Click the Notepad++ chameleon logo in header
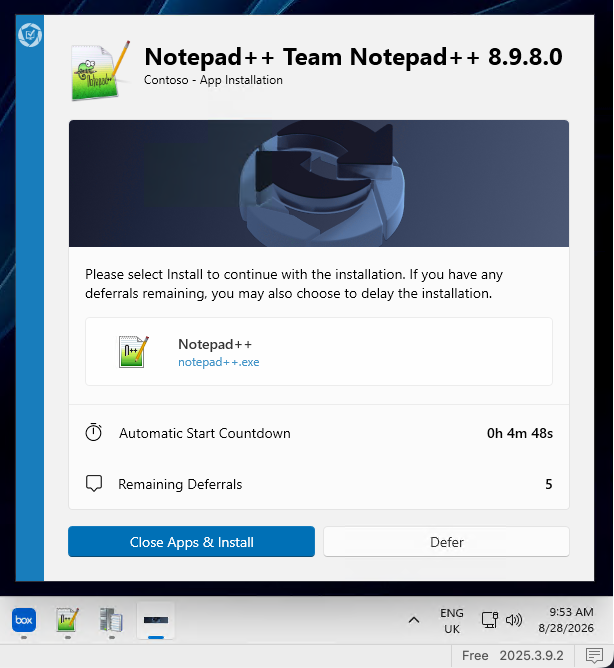The image size is (614, 668). tap(101, 71)
